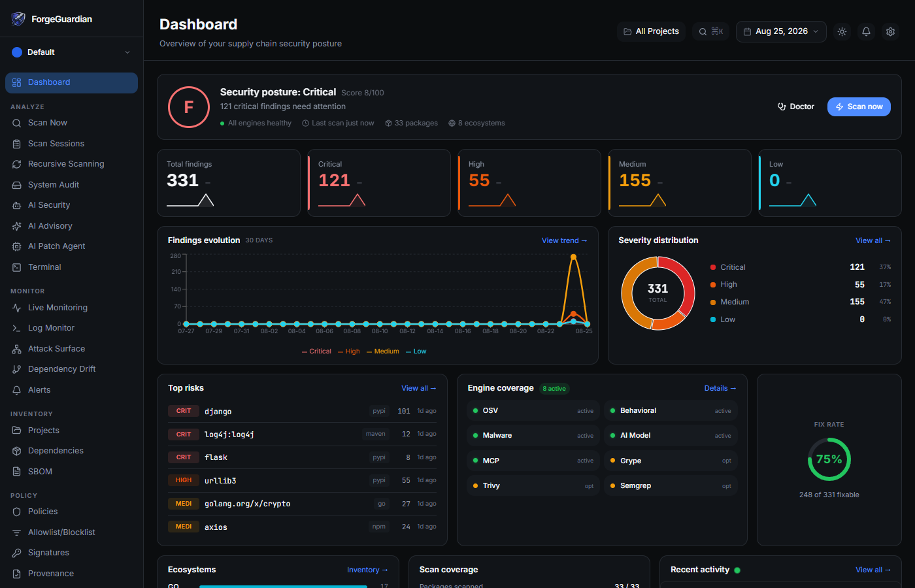Open AI Patch Agent
This screenshot has height=588, width=915.
tap(71, 246)
